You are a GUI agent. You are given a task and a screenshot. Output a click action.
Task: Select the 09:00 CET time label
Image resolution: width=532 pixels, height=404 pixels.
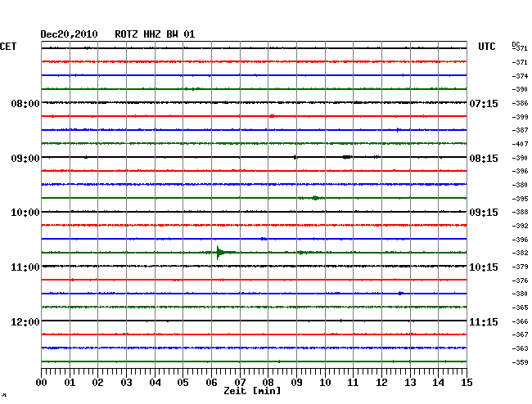pyautogui.click(x=25, y=159)
